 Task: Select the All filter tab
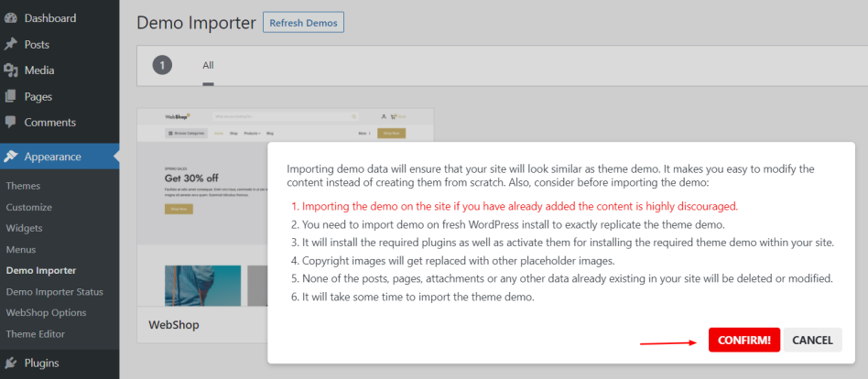[208, 65]
